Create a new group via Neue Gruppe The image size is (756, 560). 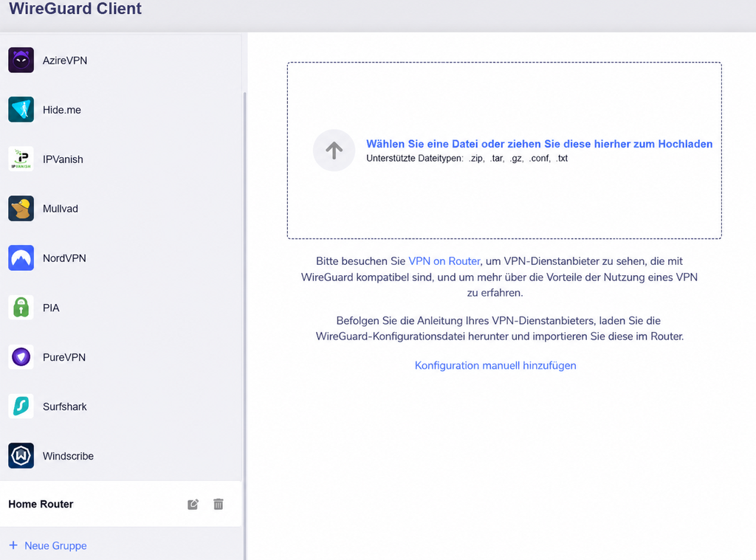click(x=55, y=545)
